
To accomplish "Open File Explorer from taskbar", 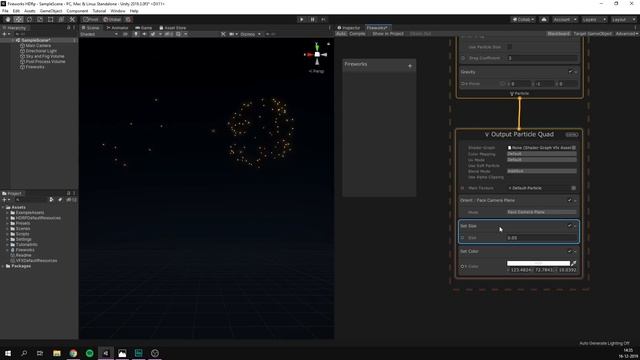I will [57, 353].
